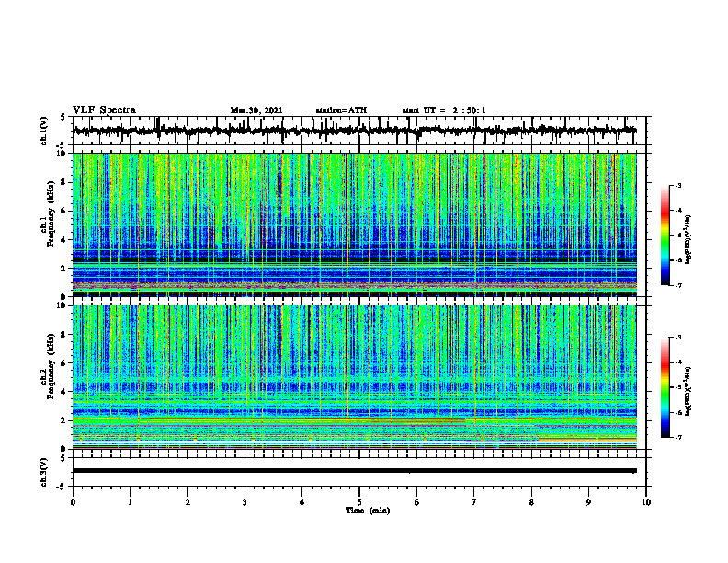
Task: Click the "-5" tick on ch.3(V) axis
Action: tap(62, 487)
